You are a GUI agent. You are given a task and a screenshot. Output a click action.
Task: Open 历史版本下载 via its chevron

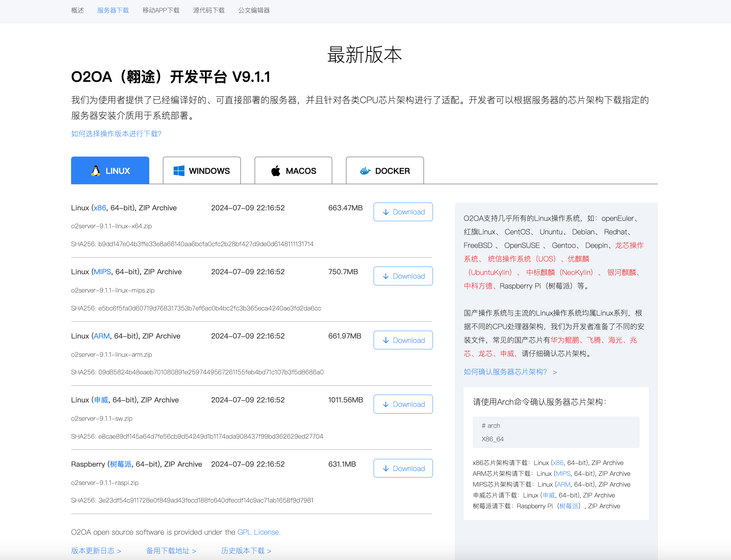click(270, 551)
